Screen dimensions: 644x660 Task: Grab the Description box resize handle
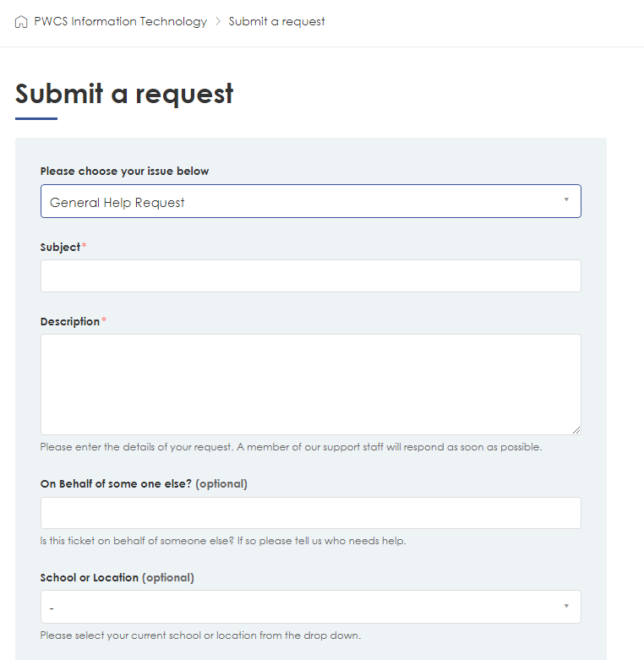[576, 430]
